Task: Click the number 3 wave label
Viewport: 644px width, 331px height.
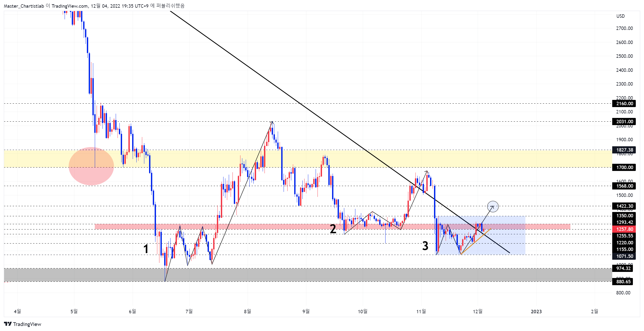Action: tap(425, 246)
